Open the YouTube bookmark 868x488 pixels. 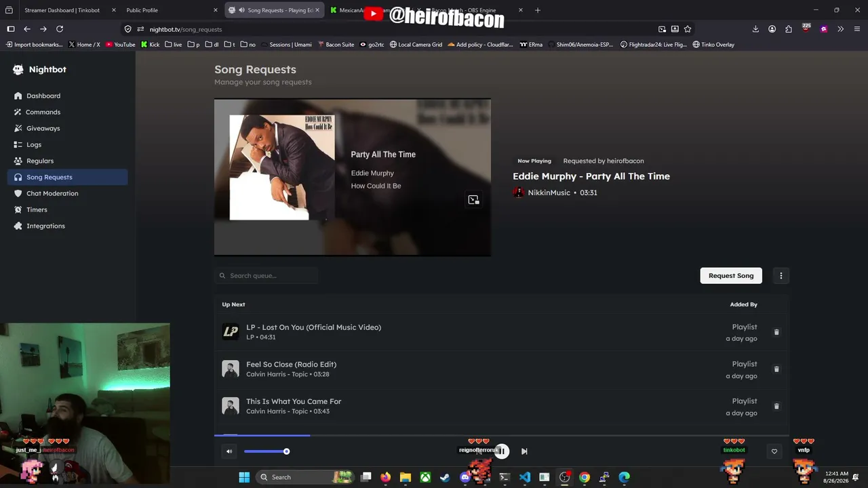(121, 45)
